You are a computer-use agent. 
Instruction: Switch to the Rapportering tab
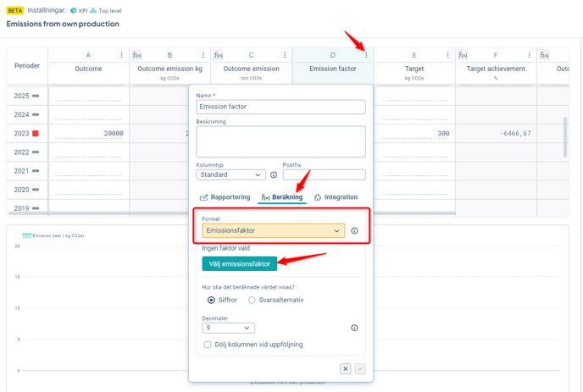coord(225,197)
